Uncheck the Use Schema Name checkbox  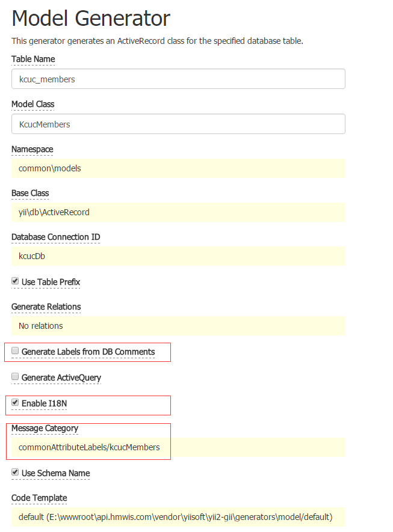(x=15, y=472)
